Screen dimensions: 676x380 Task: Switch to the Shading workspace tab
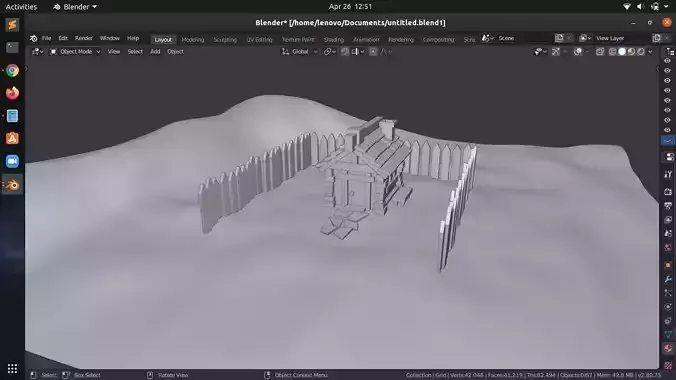pyautogui.click(x=334, y=39)
